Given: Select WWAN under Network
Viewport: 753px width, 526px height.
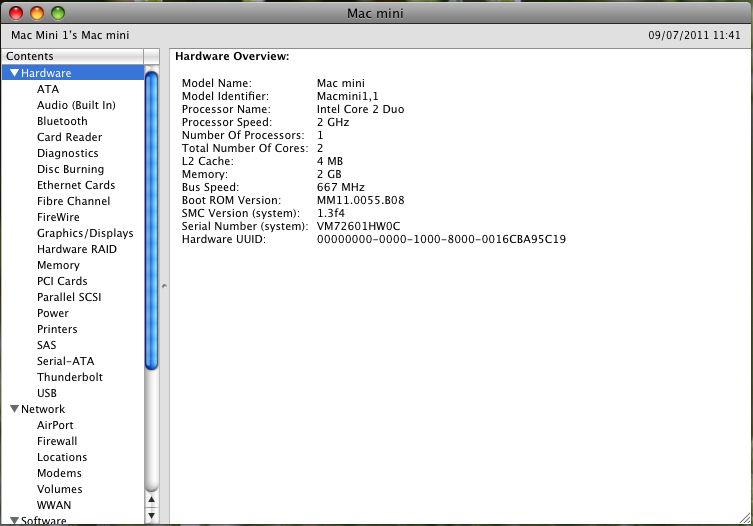Looking at the screenshot, I should point(54,505).
